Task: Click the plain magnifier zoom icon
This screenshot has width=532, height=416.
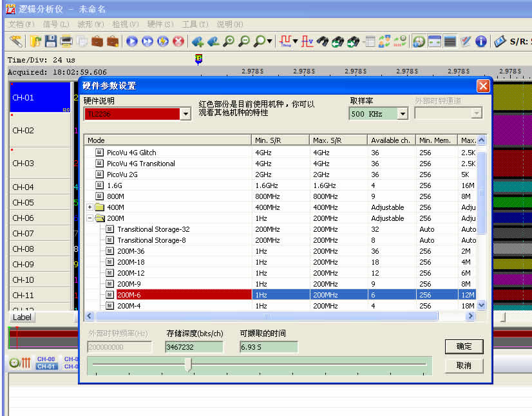Action: click(260, 41)
